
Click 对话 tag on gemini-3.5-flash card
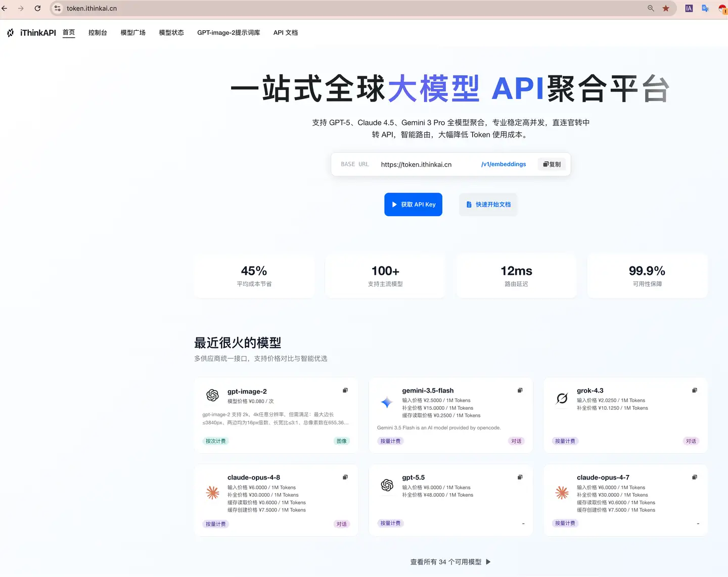tap(516, 441)
